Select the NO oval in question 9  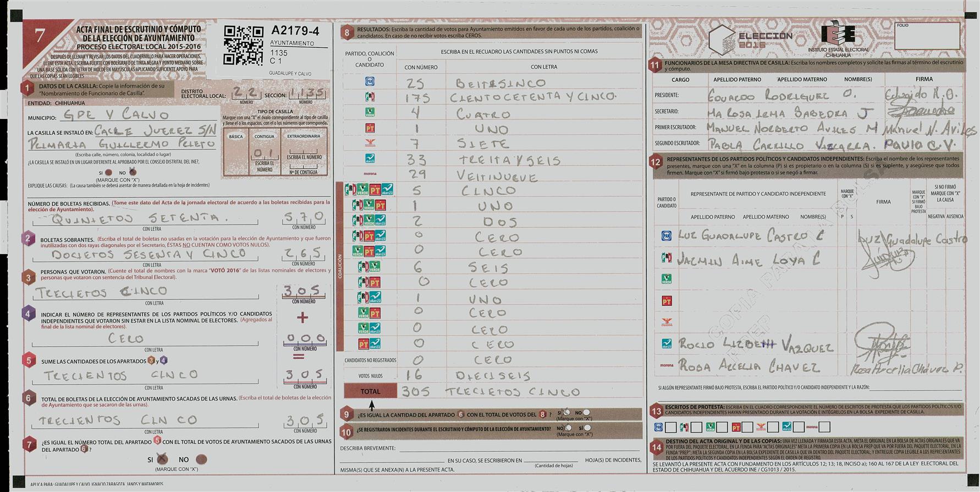pos(586,412)
